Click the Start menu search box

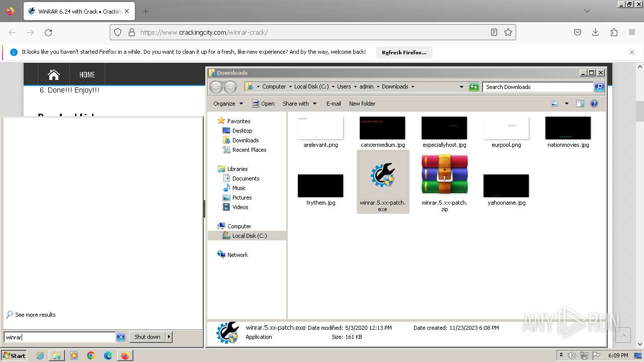[60, 337]
